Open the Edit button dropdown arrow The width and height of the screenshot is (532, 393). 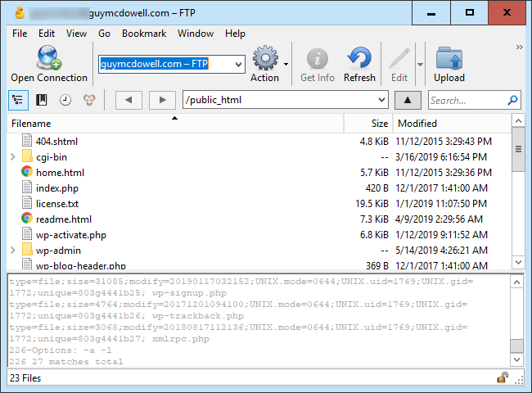pos(420,64)
